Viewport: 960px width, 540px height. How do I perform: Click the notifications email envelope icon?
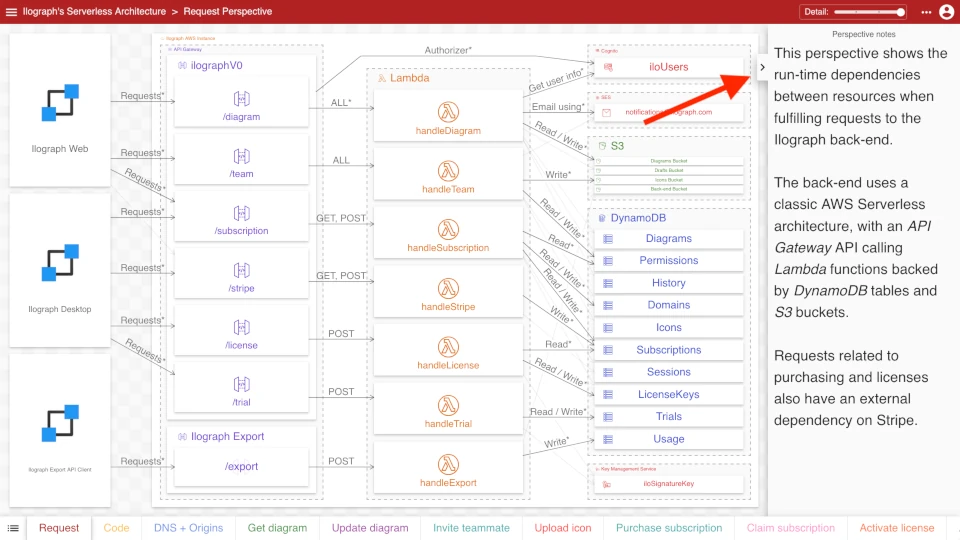pos(607,113)
